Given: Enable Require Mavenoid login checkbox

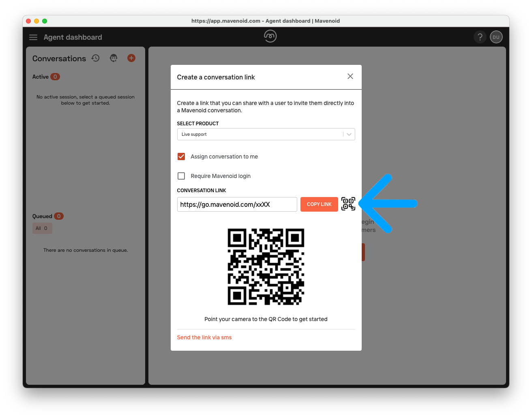Looking at the screenshot, I should point(181,176).
